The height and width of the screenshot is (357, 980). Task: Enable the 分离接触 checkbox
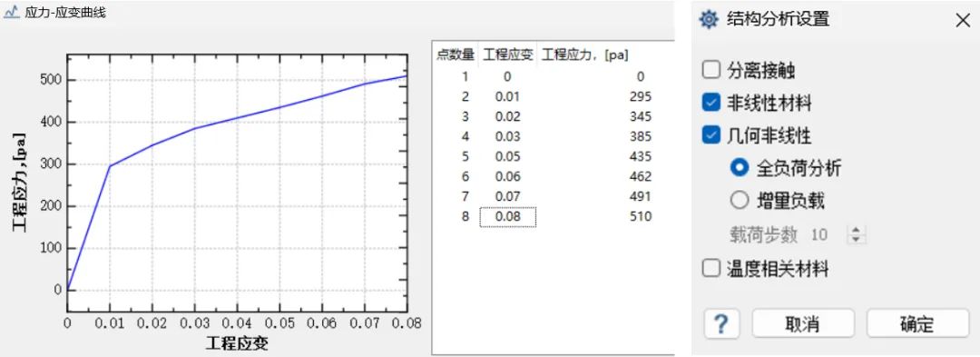[x=711, y=70]
